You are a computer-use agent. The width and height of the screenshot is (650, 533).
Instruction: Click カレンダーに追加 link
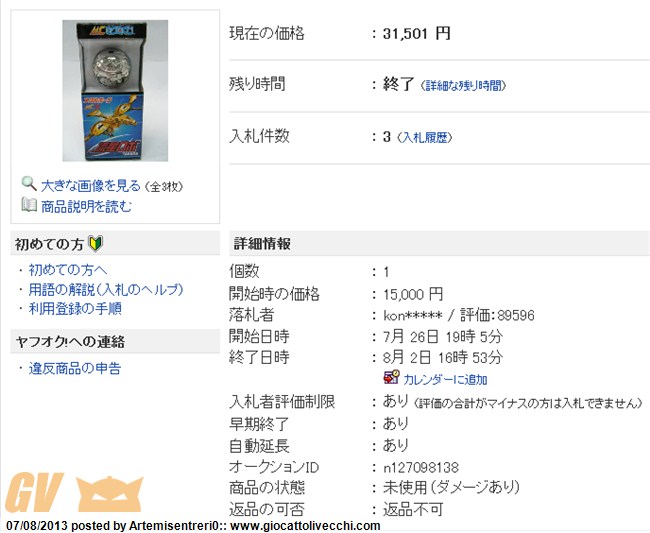445,380
